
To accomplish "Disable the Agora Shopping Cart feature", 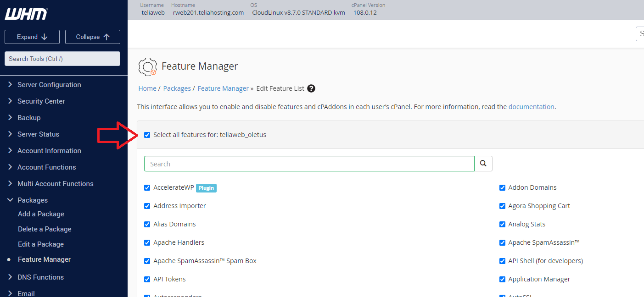I will point(502,206).
